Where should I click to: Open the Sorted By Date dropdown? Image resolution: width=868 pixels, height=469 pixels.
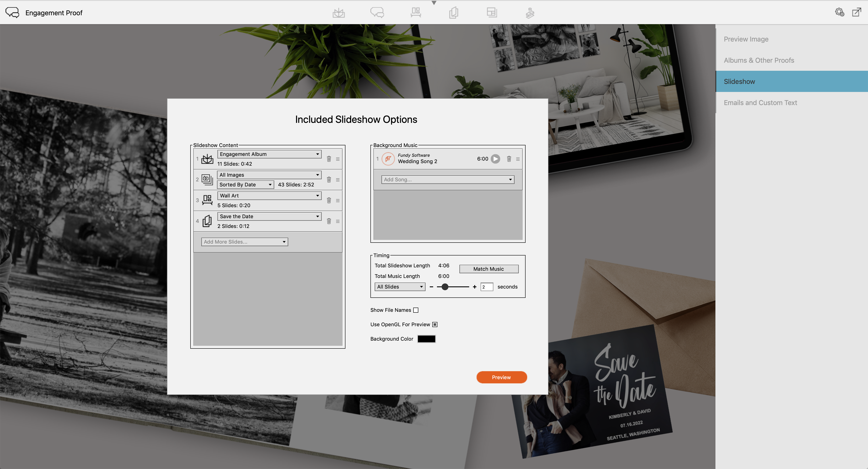(x=245, y=185)
